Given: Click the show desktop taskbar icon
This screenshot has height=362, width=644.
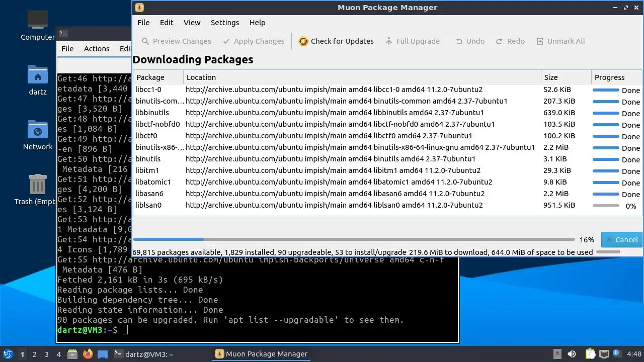Looking at the screenshot, I should (x=103, y=354).
